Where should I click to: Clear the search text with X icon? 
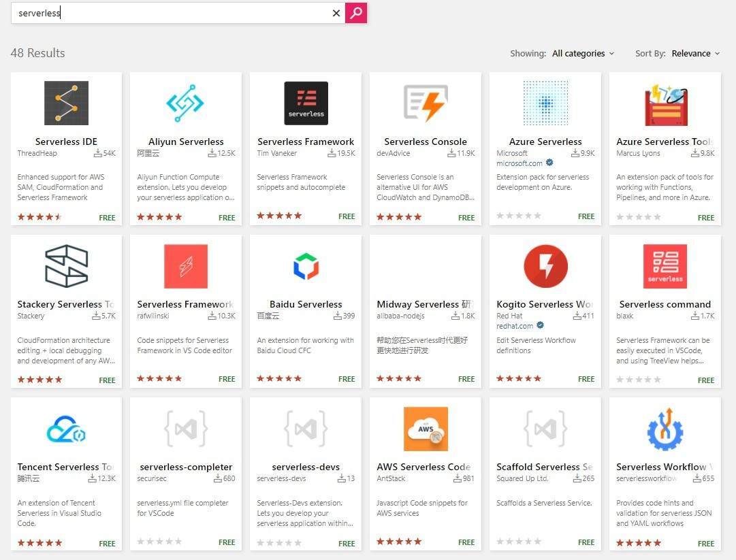point(336,13)
